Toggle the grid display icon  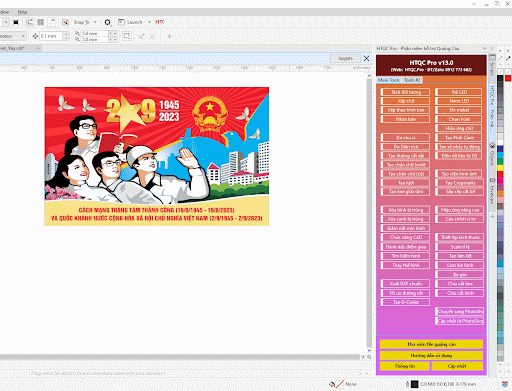[41, 22]
